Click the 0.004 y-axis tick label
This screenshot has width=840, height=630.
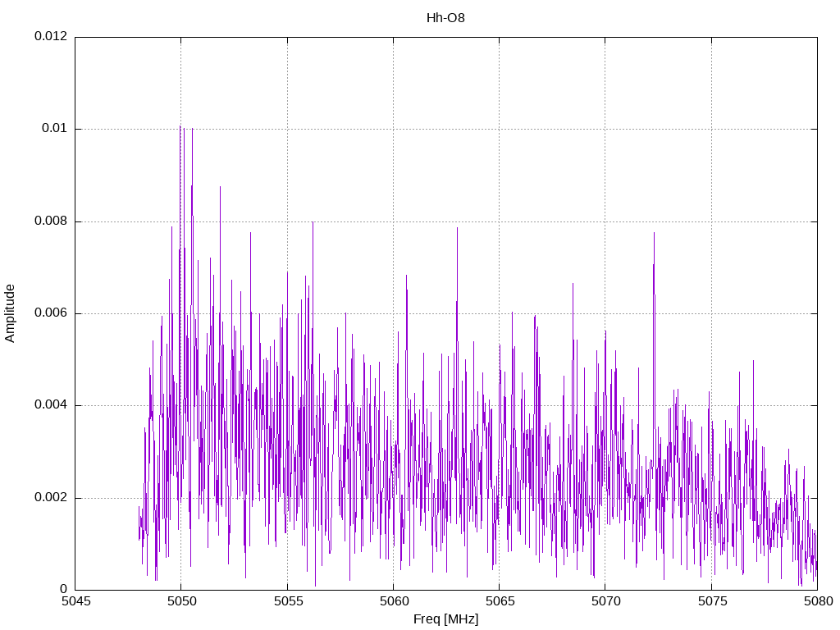click(x=51, y=405)
